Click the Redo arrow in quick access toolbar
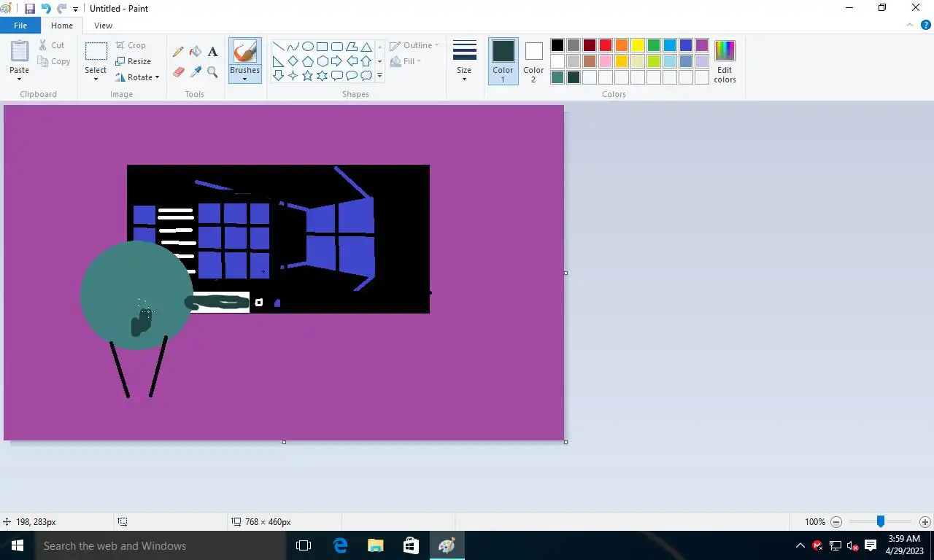The height and width of the screenshot is (560, 934). coord(61,9)
